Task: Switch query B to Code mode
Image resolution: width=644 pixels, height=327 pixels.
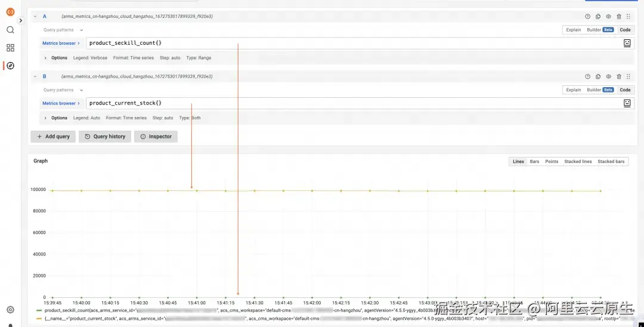Action: (x=625, y=90)
